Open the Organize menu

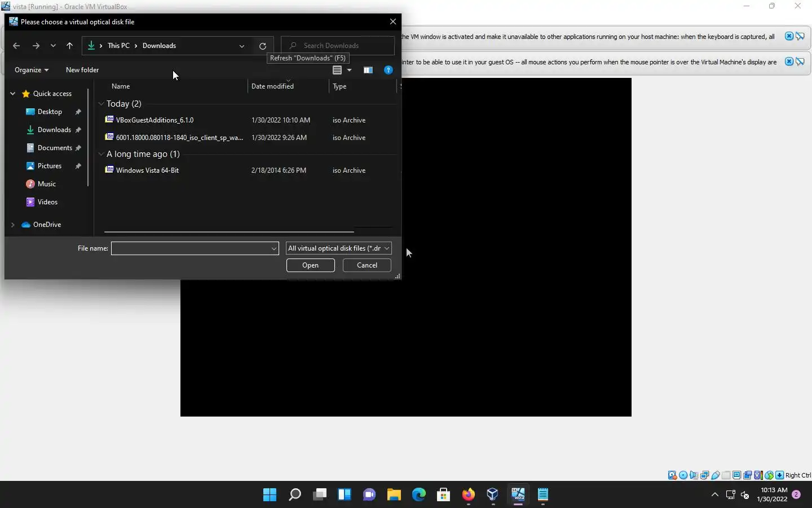(32, 70)
